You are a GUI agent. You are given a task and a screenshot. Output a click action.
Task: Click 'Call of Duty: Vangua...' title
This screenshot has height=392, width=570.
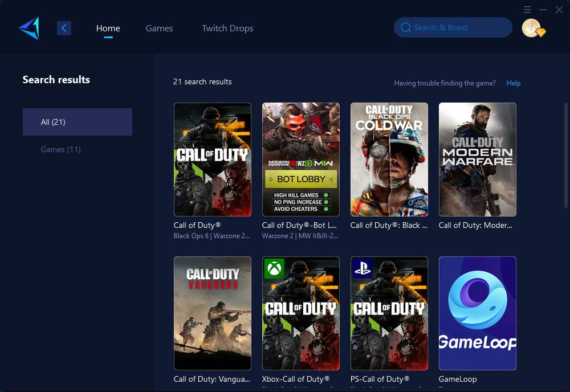pyautogui.click(x=212, y=379)
